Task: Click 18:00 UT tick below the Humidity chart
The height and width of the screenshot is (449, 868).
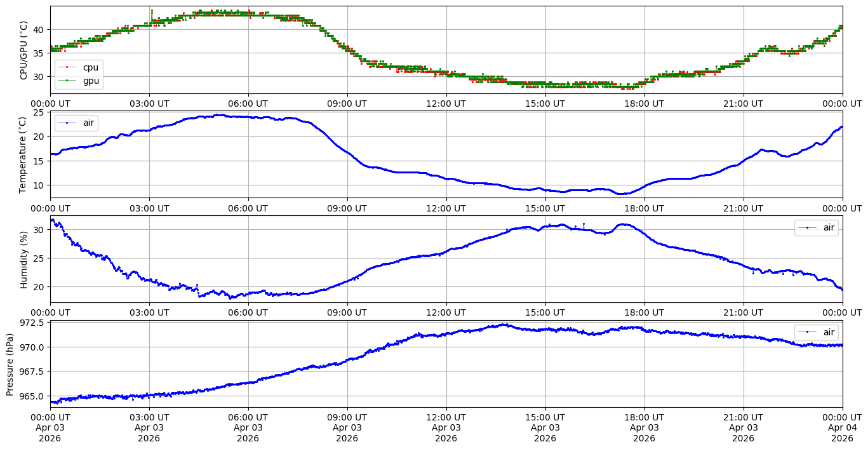Action: [x=644, y=312]
